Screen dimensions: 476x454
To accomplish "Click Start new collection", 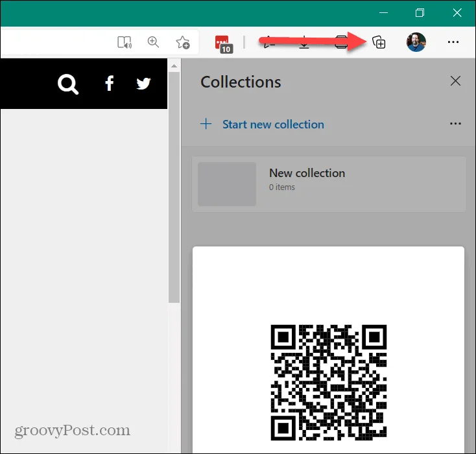I will click(x=273, y=125).
